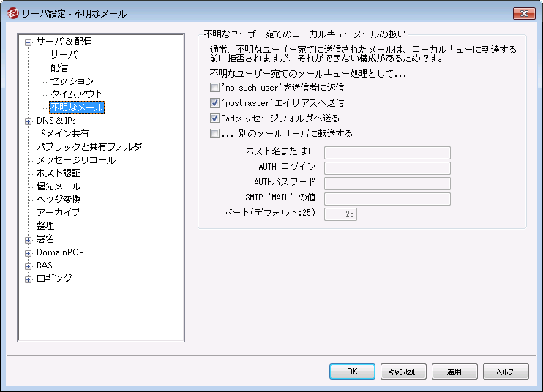Toggle Badメッセージフォルダへ送る checkbox
The width and height of the screenshot is (543, 392).
(x=214, y=118)
